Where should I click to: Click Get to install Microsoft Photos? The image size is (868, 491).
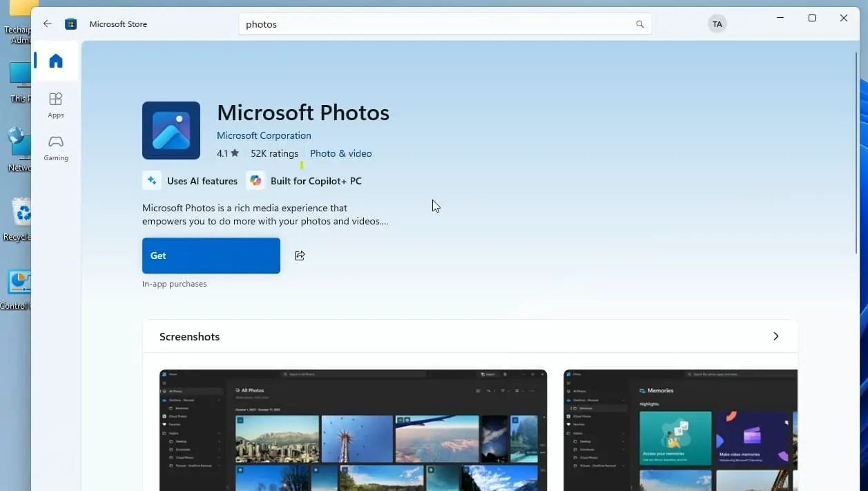[x=211, y=256]
